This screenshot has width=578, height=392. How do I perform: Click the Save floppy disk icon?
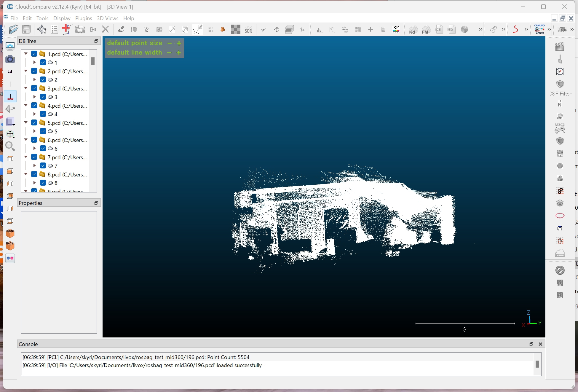click(x=26, y=29)
